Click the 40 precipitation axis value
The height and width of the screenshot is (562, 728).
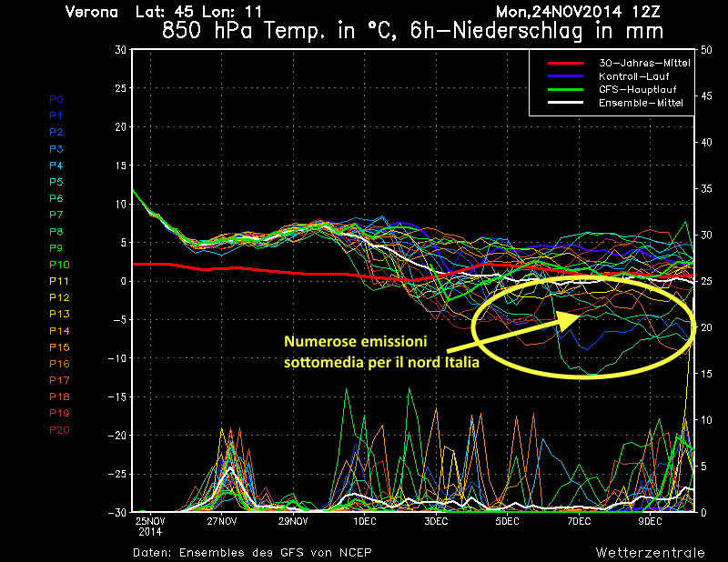point(706,143)
